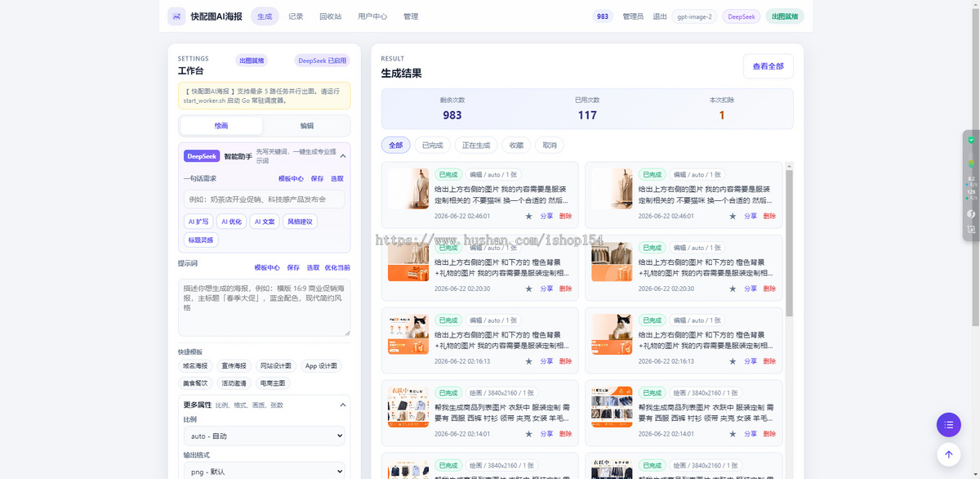Select the 宣传海报 quick template

[234, 366]
